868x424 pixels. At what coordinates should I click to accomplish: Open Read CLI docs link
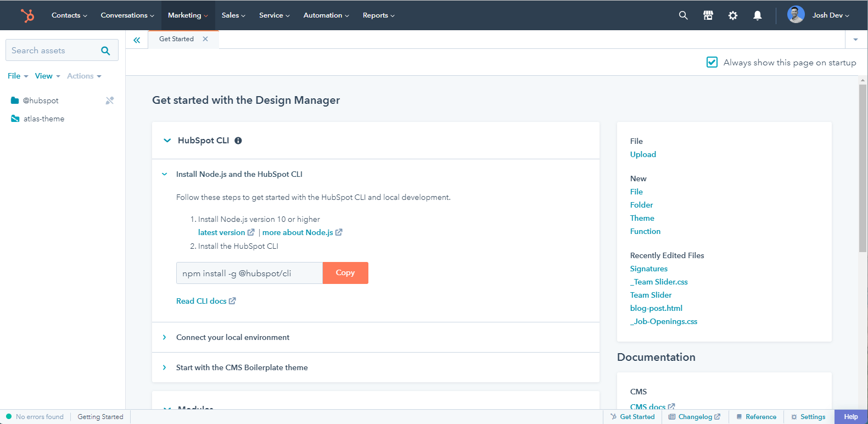(201, 301)
